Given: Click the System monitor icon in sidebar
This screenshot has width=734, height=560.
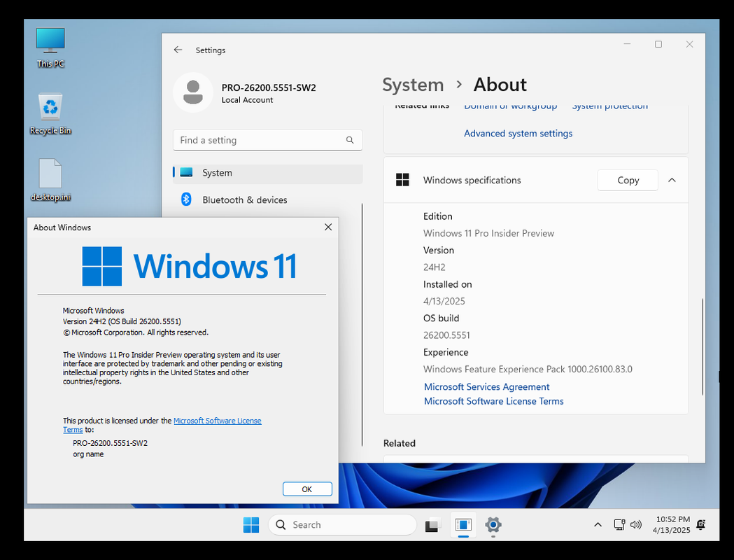Looking at the screenshot, I should coord(186,172).
